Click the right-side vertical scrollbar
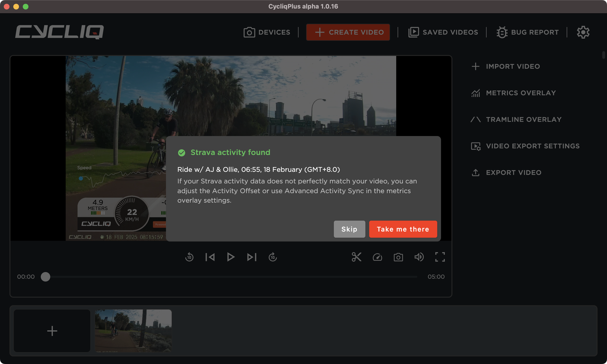The height and width of the screenshot is (364, 607). [x=604, y=55]
